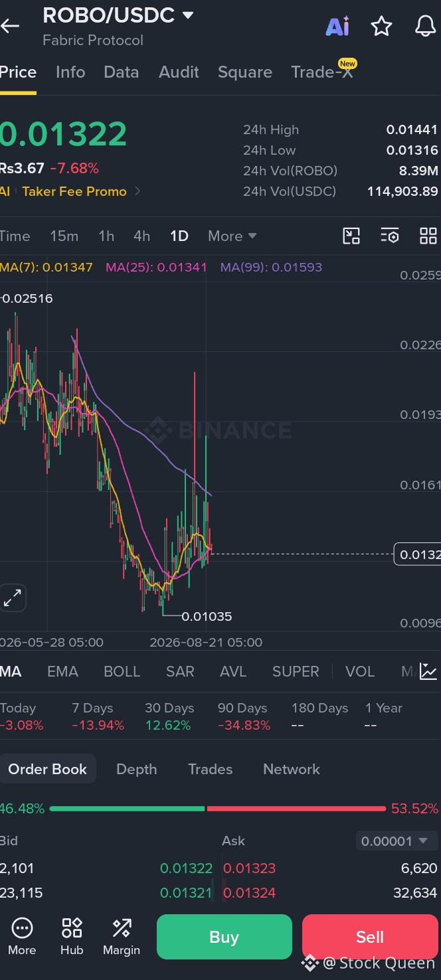Select ask price 0.01324
Screen dimensions: 441x980
[249, 892]
